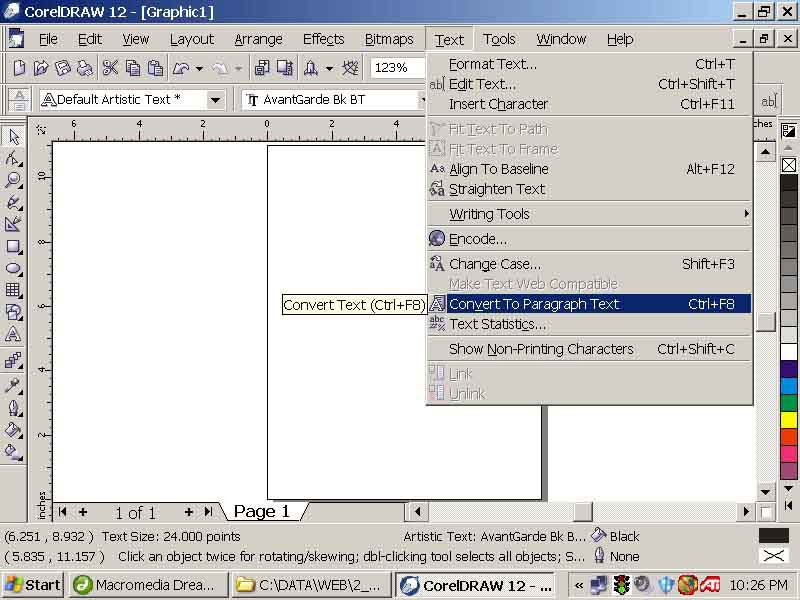The width and height of the screenshot is (800, 600).
Task: Switch to Macromedia Dreamweaver taskbar button
Action: [x=148, y=585]
